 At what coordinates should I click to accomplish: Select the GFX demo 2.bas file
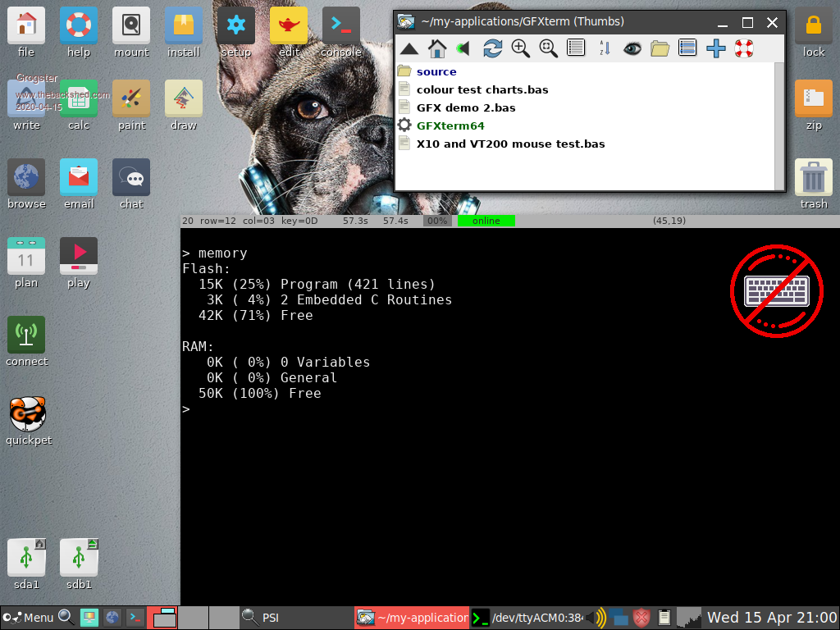pyautogui.click(x=465, y=107)
